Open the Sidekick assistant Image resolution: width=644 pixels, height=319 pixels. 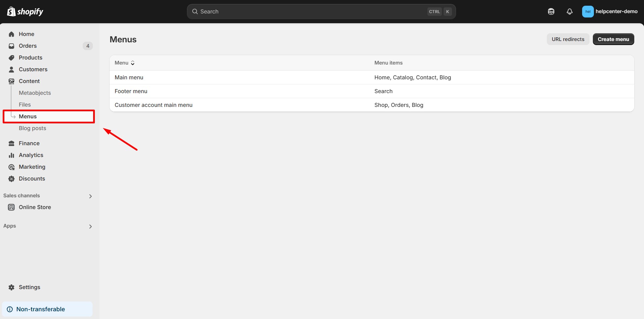(551, 11)
